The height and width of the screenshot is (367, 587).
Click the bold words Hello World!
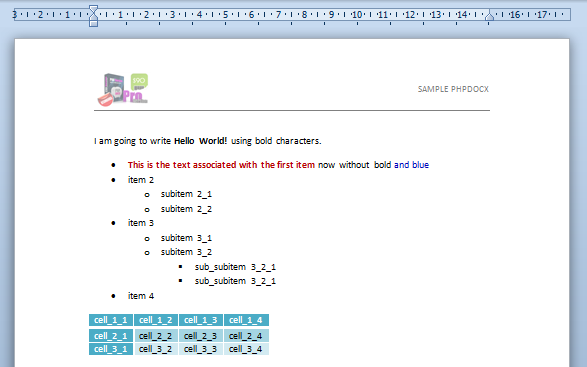[x=200, y=141]
